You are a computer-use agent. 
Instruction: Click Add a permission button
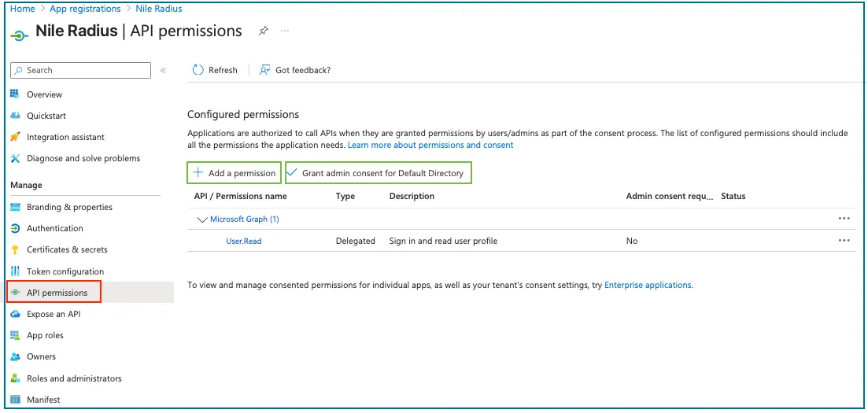(x=235, y=173)
